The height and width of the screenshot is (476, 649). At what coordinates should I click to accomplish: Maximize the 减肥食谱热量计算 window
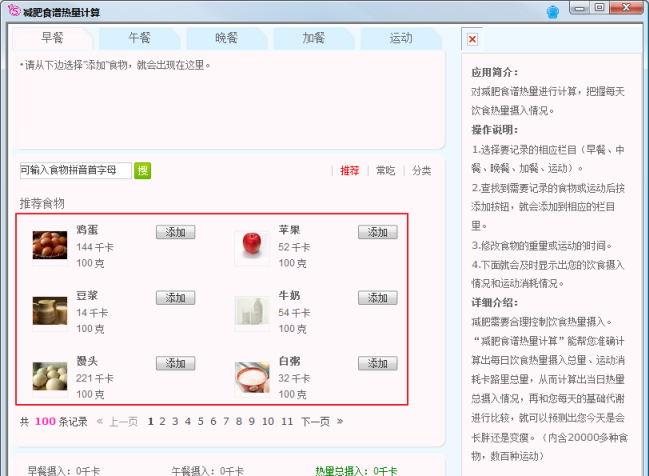click(x=599, y=7)
